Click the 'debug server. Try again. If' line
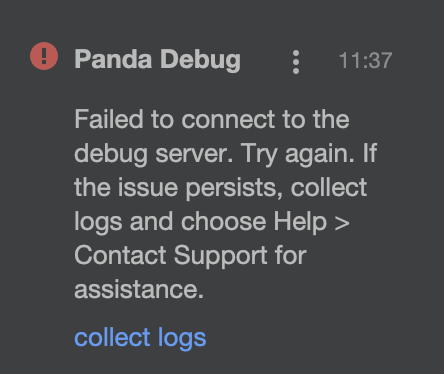The image size is (444, 374). pos(226,154)
